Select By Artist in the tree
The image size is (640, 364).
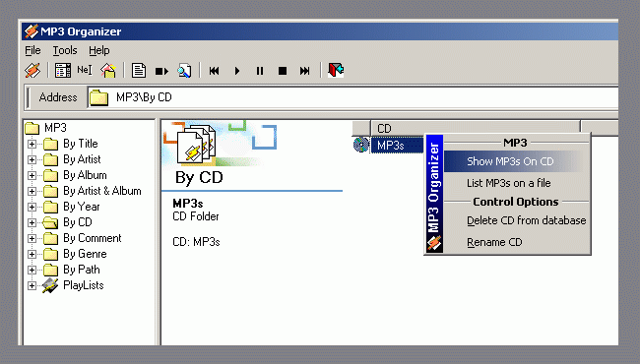pos(82,159)
